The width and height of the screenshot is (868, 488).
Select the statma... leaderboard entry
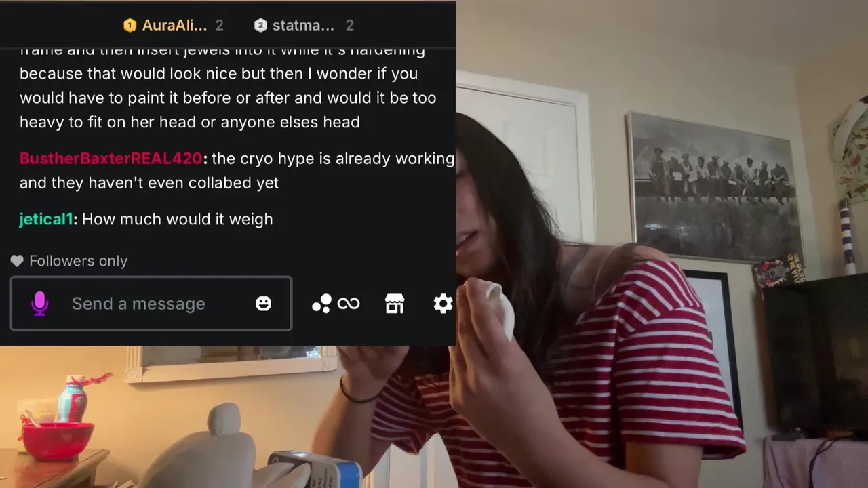304,26
